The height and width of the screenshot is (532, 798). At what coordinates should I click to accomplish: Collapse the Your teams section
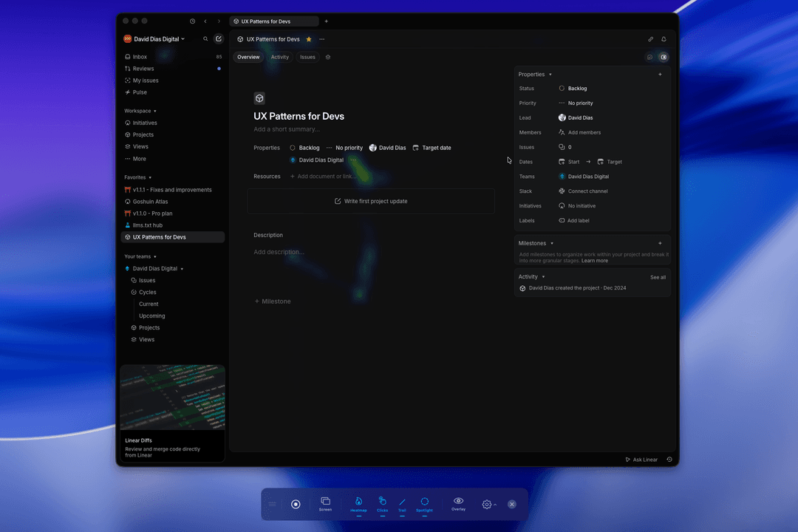click(x=140, y=256)
